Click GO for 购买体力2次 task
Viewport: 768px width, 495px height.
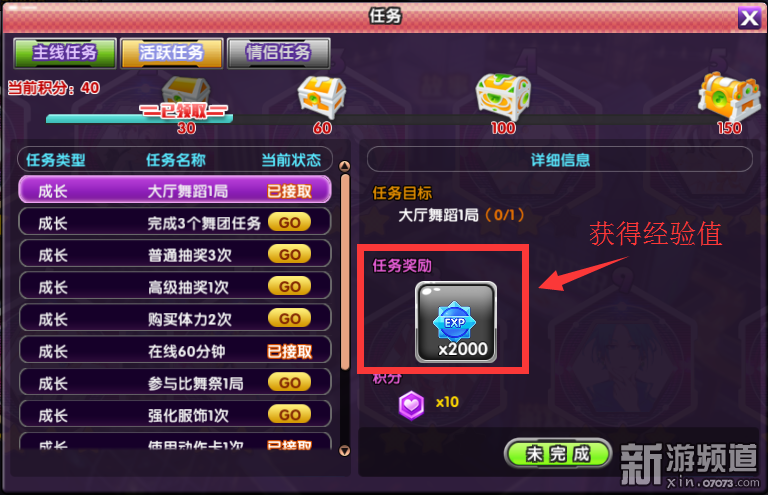(x=289, y=318)
